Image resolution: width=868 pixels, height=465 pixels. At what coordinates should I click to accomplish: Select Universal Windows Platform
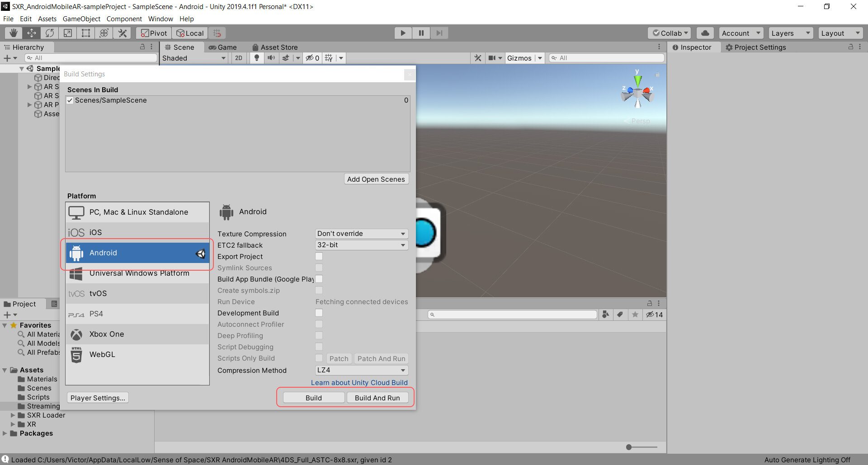[137, 273]
